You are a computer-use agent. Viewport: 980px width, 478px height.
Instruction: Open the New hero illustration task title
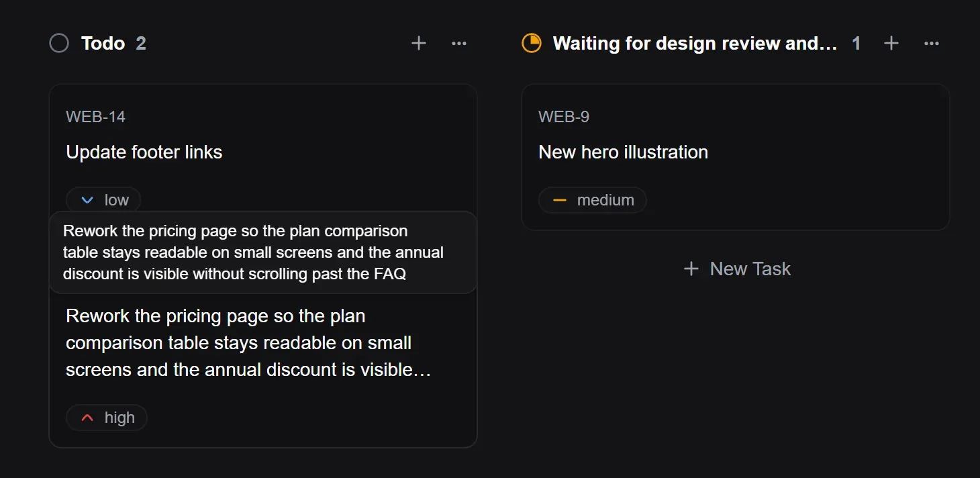click(x=624, y=152)
